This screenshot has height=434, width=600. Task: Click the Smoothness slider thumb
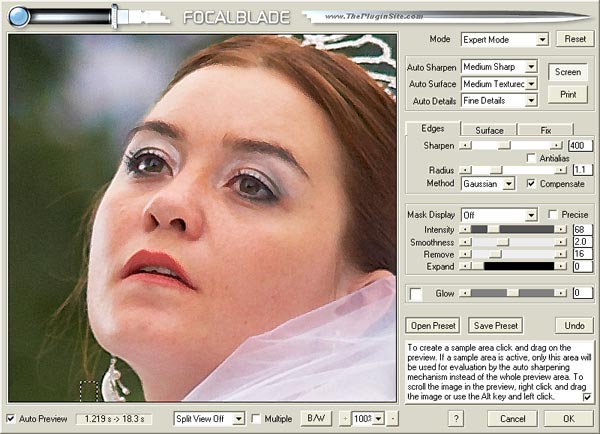coord(502,242)
